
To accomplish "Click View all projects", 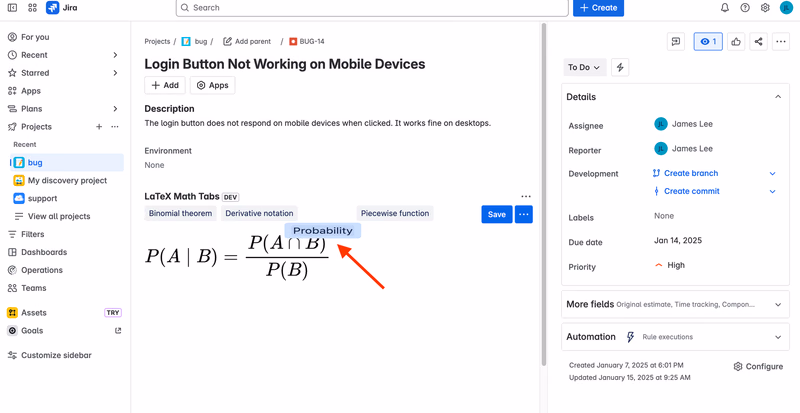I will [59, 216].
